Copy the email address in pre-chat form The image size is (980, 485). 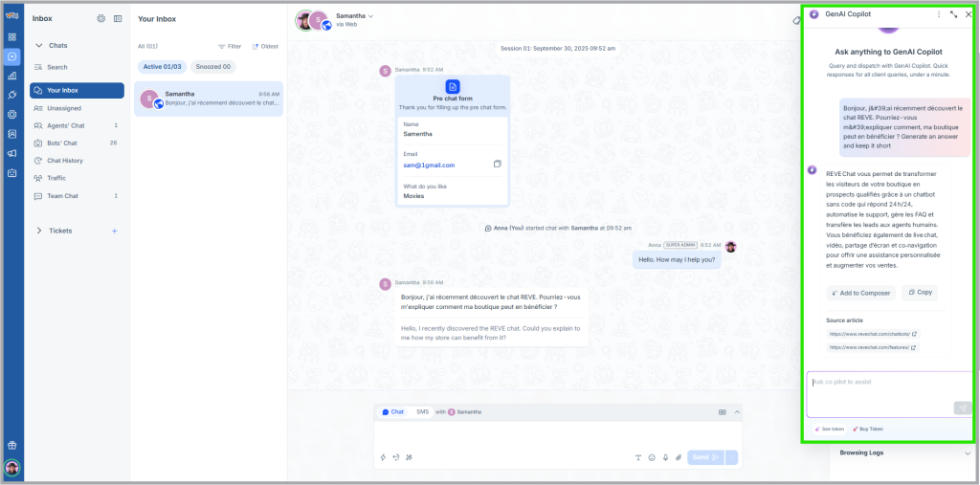click(497, 165)
